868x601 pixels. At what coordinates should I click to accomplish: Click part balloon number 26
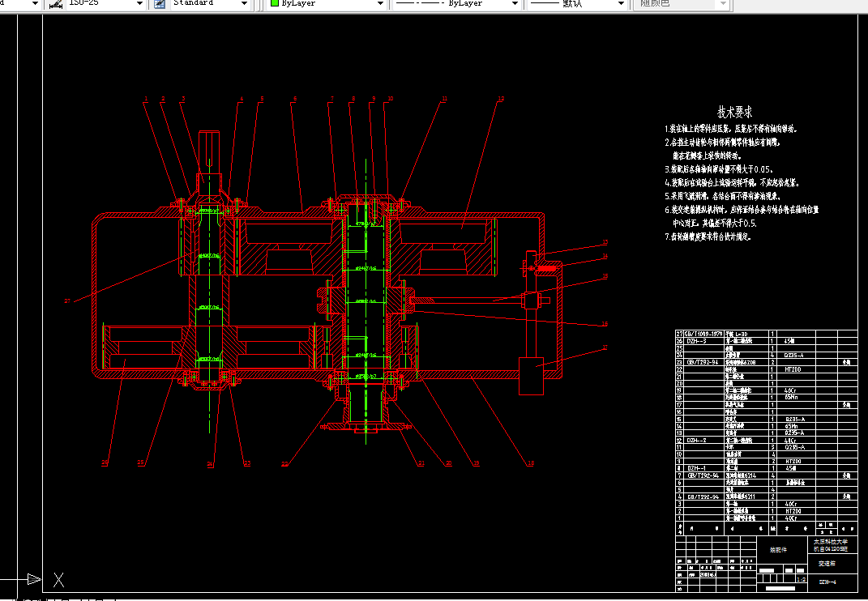click(x=105, y=462)
